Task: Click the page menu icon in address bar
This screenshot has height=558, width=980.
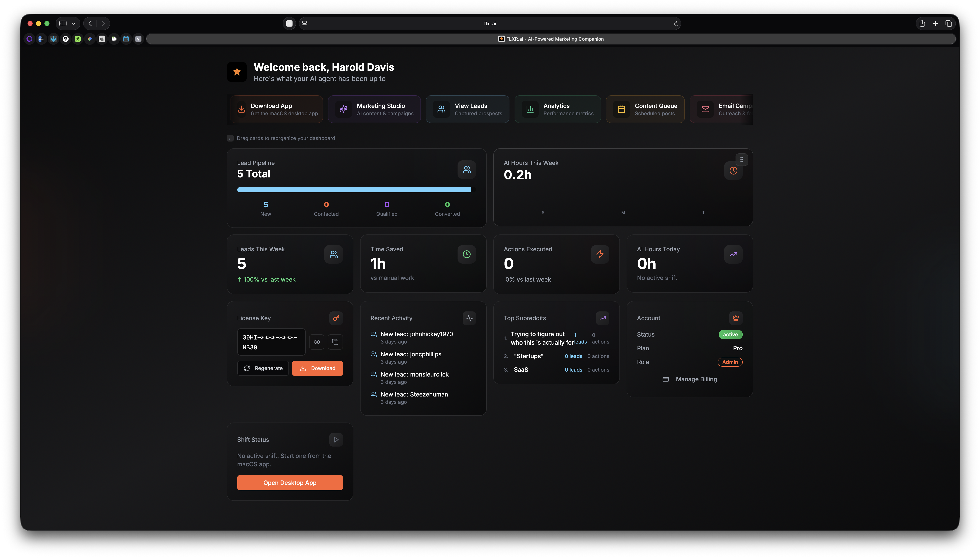Action: [x=304, y=23]
